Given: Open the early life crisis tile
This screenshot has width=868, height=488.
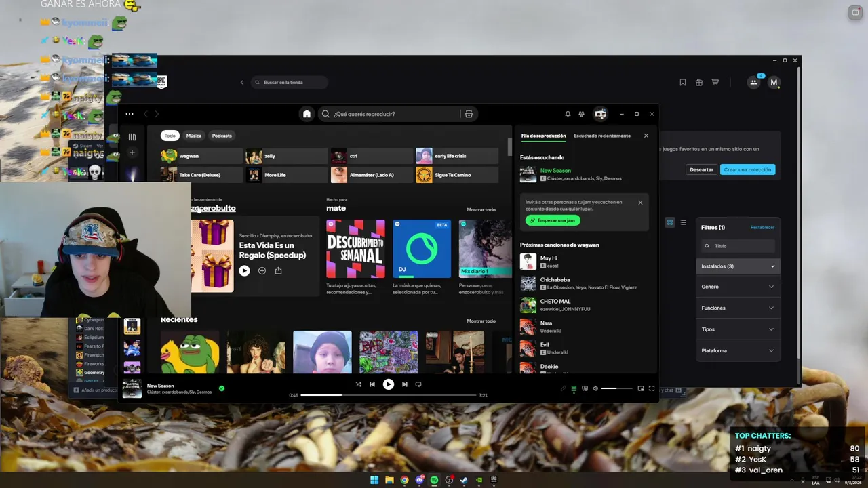Looking at the screenshot, I should coord(457,156).
